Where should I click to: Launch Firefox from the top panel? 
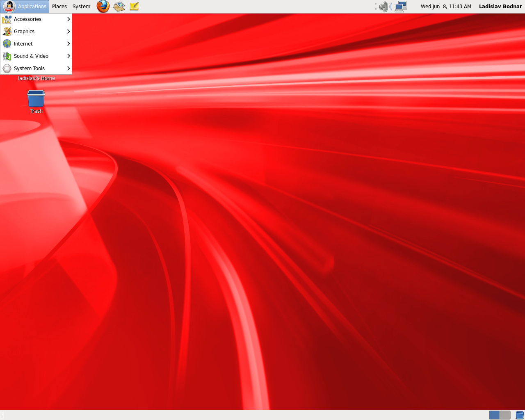pos(103,7)
